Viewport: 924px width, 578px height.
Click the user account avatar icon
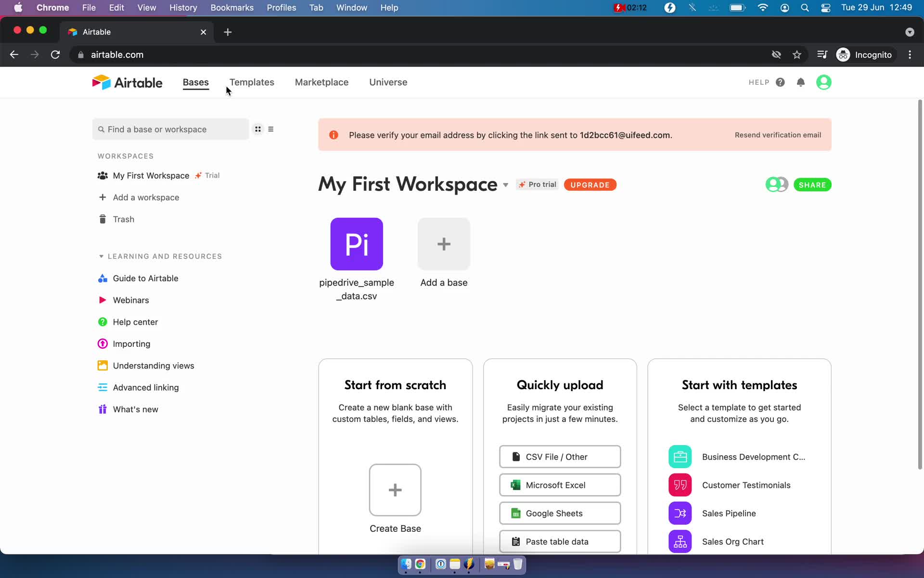pos(823,81)
